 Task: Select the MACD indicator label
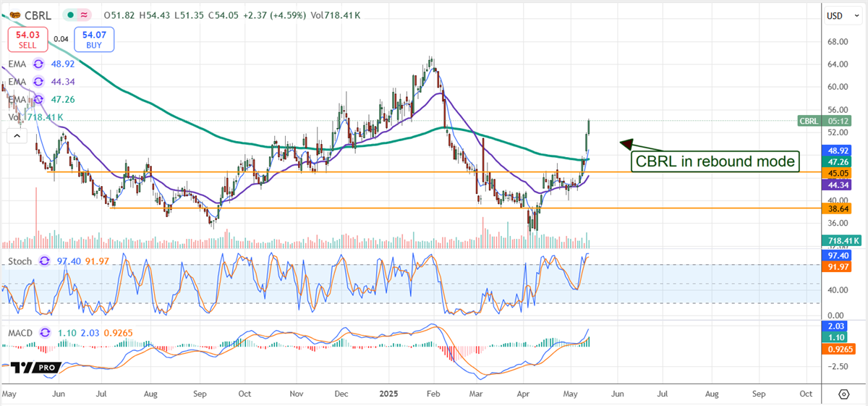[22, 333]
